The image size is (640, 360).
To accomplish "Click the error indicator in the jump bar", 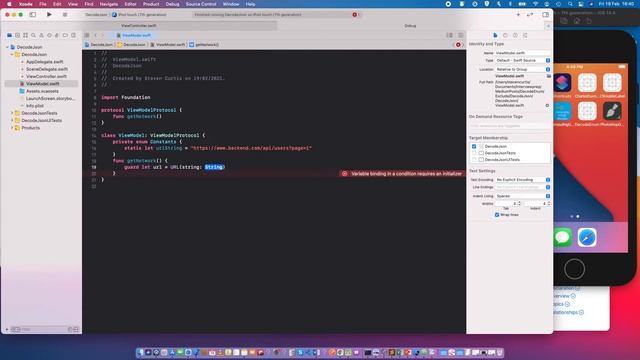I will click(458, 45).
